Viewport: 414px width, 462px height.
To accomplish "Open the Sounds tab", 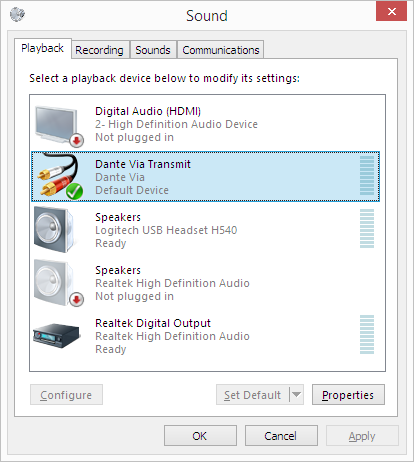I will tap(153, 50).
